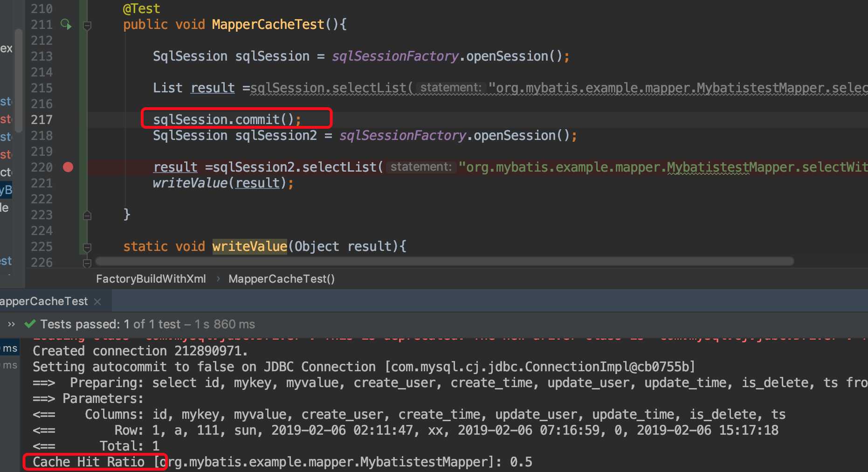The width and height of the screenshot is (868, 472).
Task: Click the green tests passed checkmark icon
Action: 30,324
